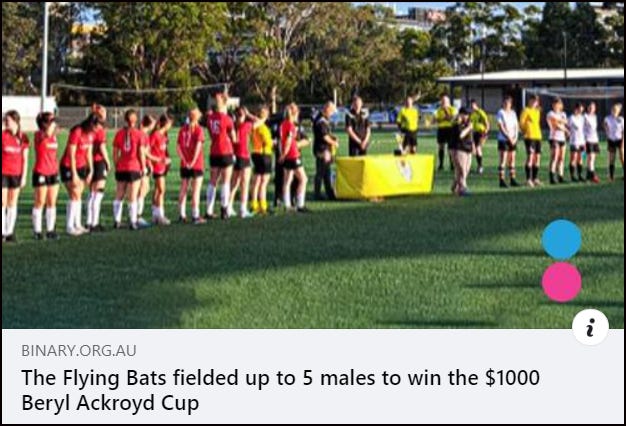626x426 pixels.
Task: Click the pink circle overlay icon
Action: click(x=561, y=282)
